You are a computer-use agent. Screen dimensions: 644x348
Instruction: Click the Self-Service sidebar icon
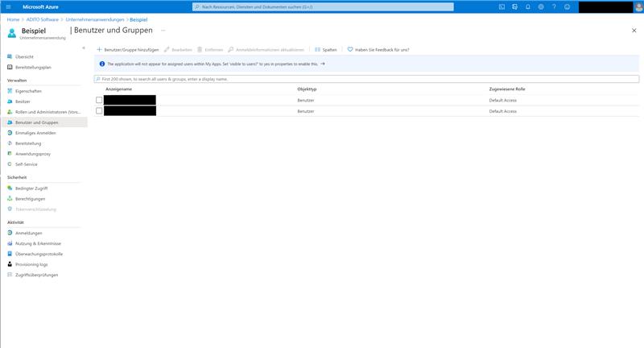[x=10, y=164]
